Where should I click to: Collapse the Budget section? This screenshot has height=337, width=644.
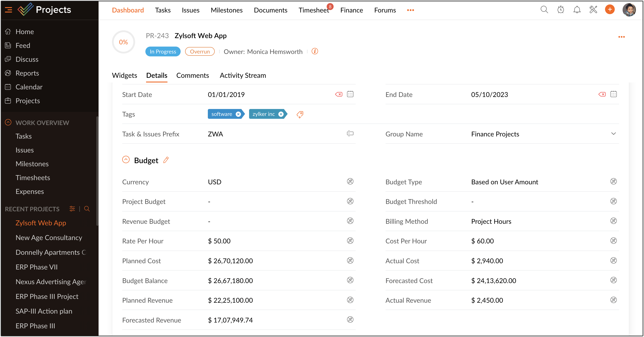tap(126, 160)
